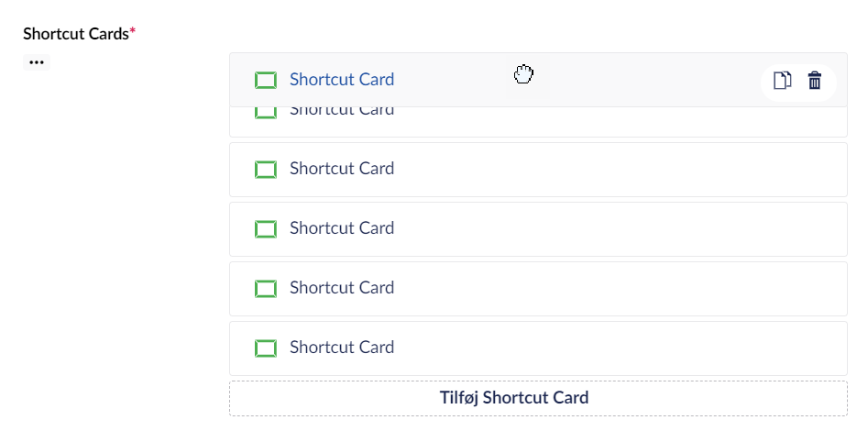
Task: Click the green icon of the partially hidden card
Action: point(265,113)
